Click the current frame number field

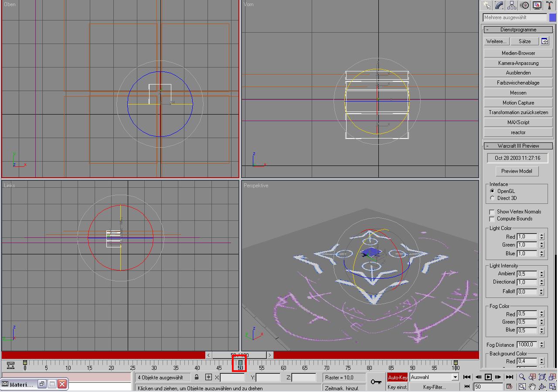[488, 386]
